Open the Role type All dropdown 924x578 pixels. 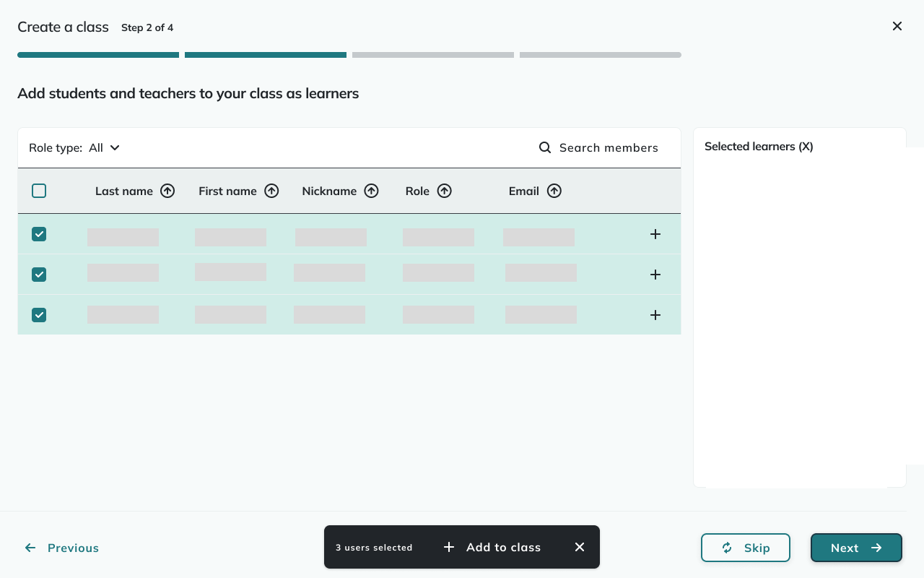click(x=105, y=147)
